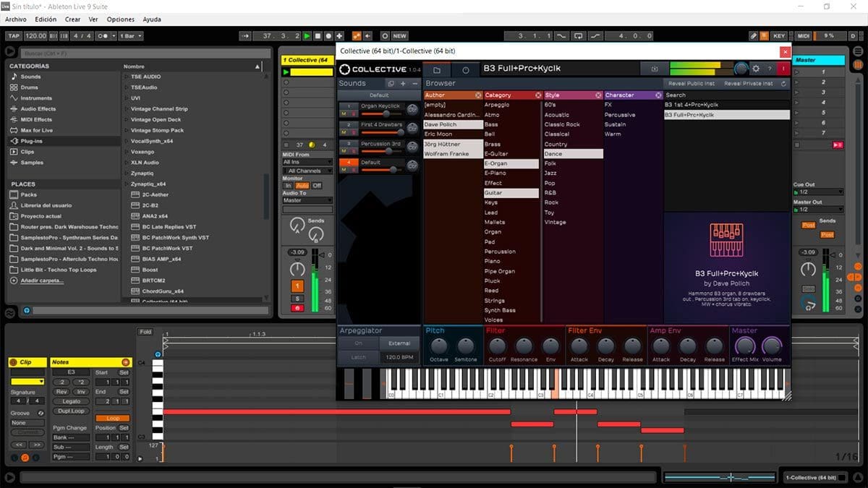Toggle the KEY map mode switch
Viewport: 868px width, 488px height.
(779, 35)
